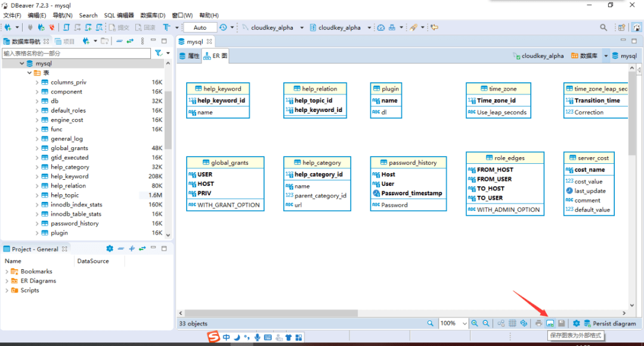Open the active connection cloudkey_alpha dropdown
644x346 pixels.
click(302, 27)
